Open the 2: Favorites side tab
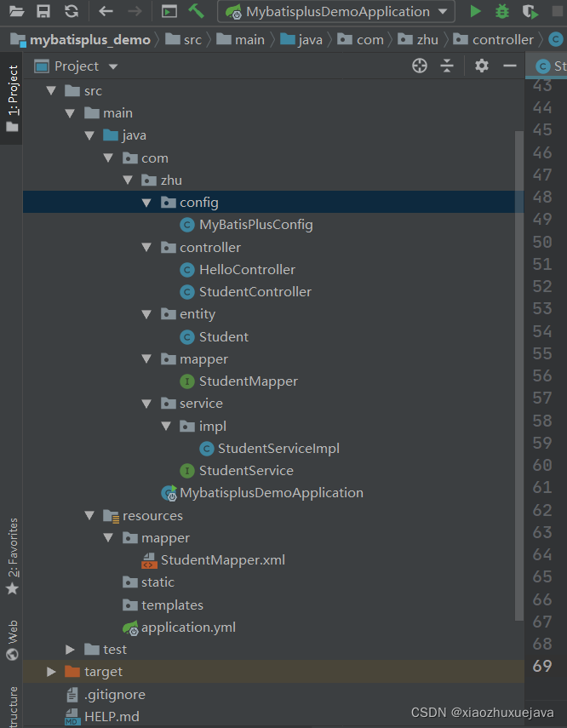Image resolution: width=567 pixels, height=728 pixels. point(12,553)
